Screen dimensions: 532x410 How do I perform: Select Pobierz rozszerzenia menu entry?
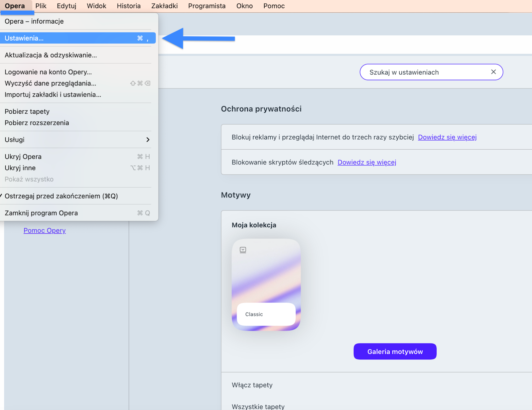point(78,123)
